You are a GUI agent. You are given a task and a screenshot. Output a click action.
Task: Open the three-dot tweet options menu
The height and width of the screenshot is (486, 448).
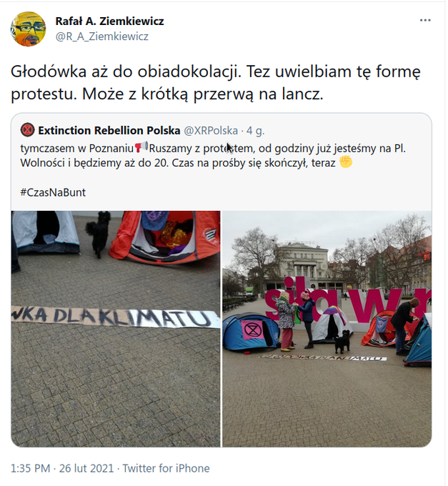coord(425,21)
